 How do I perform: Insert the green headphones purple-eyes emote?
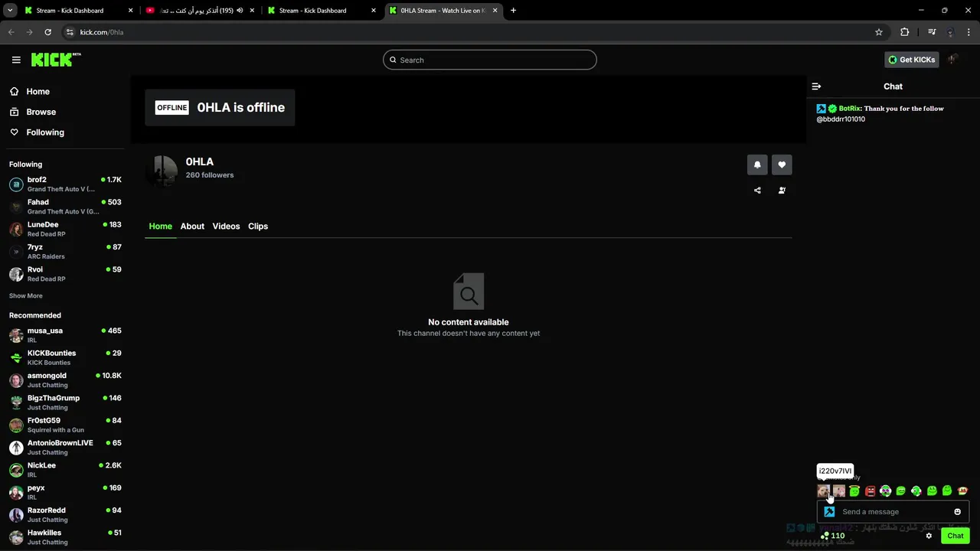pos(885,491)
